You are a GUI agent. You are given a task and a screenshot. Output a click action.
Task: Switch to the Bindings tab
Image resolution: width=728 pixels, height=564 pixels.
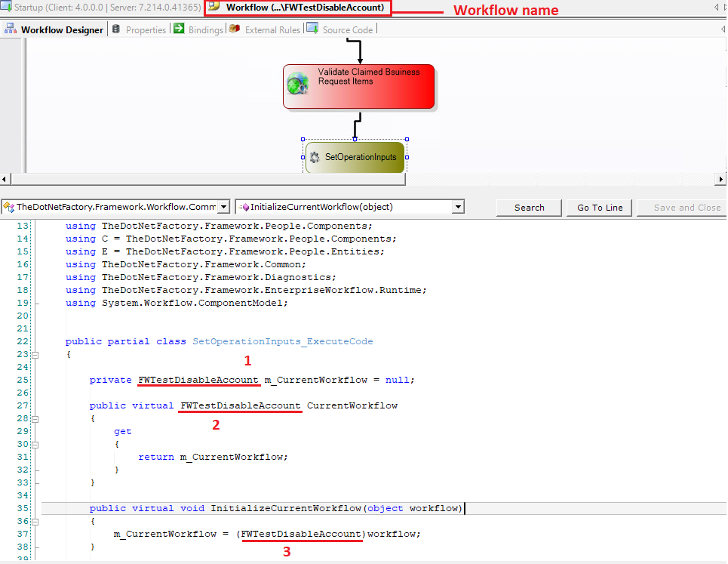(x=198, y=29)
